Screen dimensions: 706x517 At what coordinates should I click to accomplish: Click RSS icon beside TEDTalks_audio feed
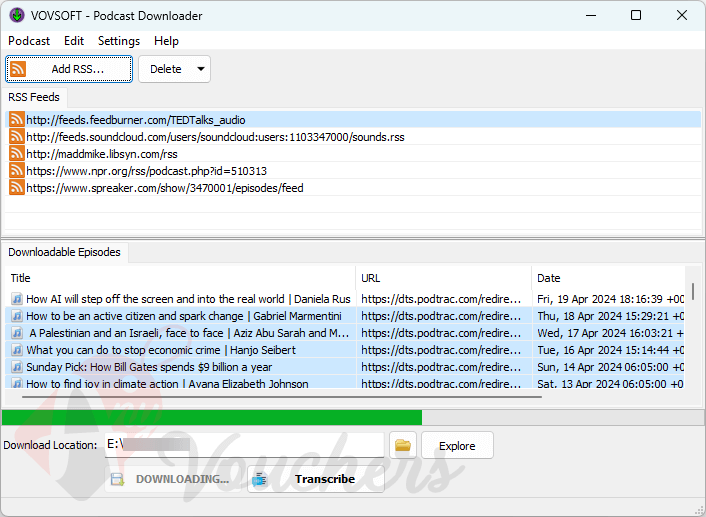[17, 119]
